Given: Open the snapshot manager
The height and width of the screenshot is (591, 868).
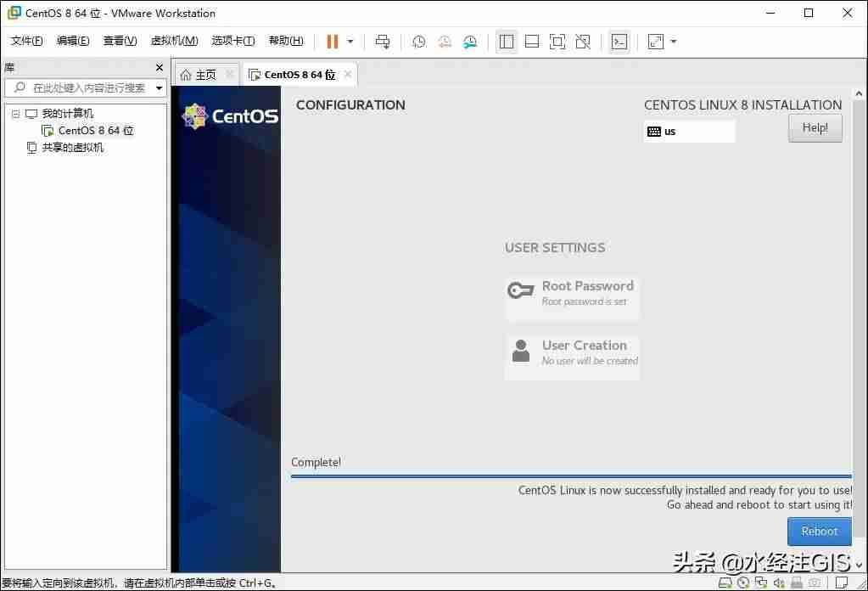Looking at the screenshot, I should [470, 42].
